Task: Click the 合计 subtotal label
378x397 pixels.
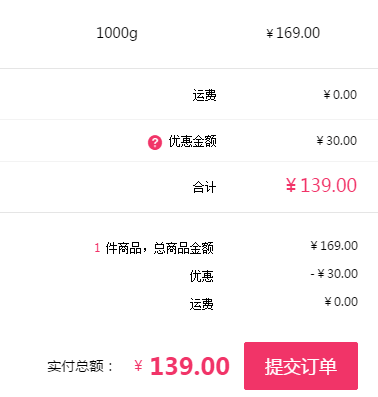Action: pos(204,187)
